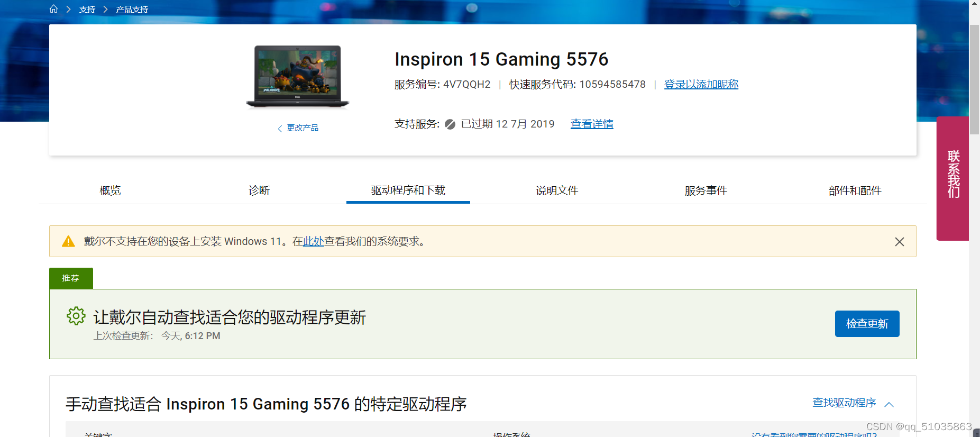Click the page vertical scrollbar
980x437 pixels.
pos(974,79)
